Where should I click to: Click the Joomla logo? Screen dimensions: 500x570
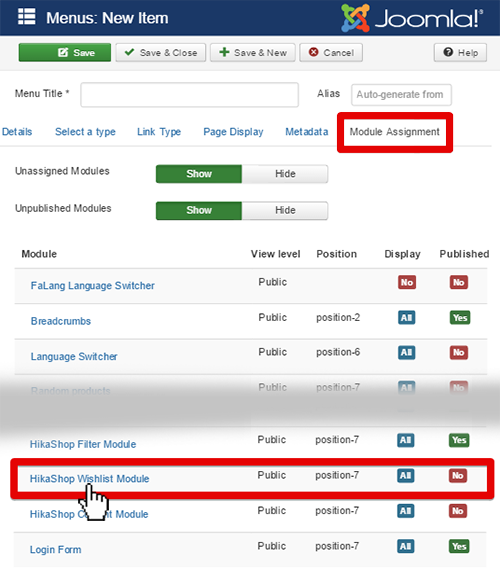412,18
